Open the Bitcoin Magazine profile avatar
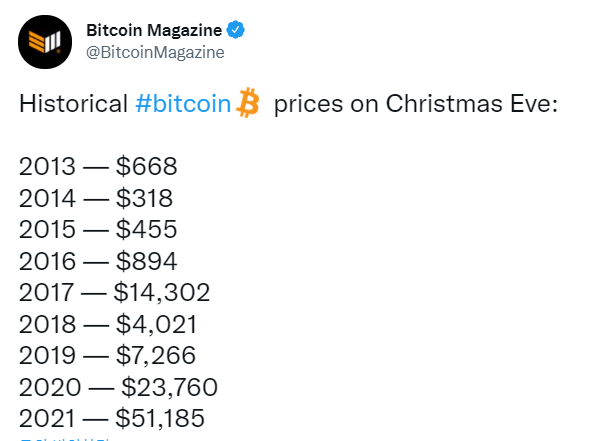591x441 pixels. 45,42
